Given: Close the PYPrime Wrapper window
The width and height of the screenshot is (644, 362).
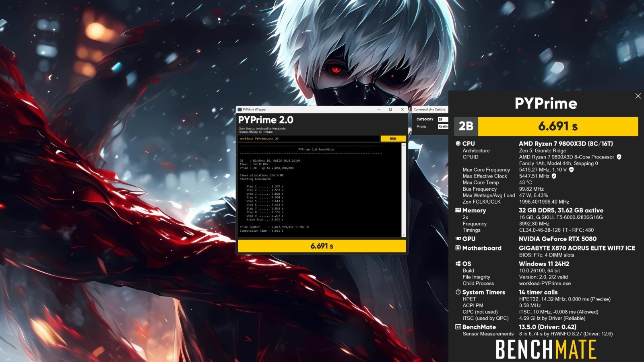Looking at the screenshot, I should click(x=402, y=109).
